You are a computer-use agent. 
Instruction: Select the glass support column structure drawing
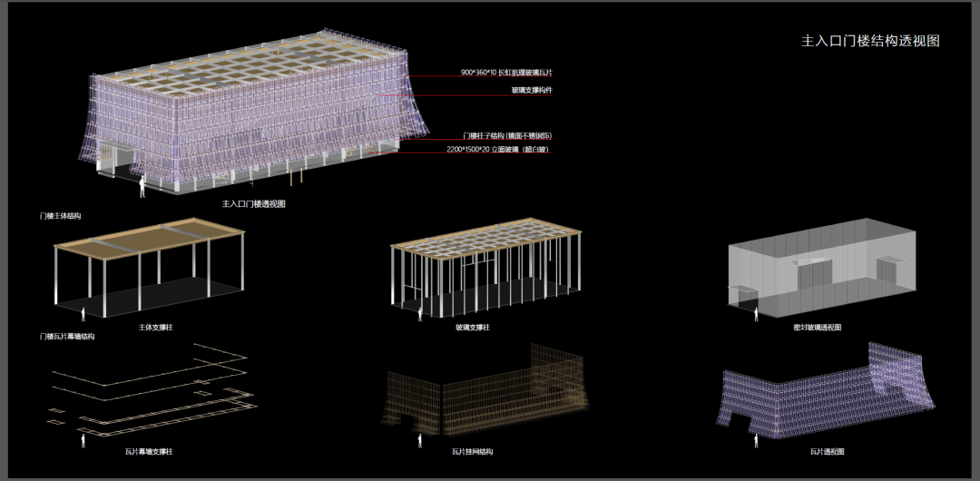[x=485, y=269]
